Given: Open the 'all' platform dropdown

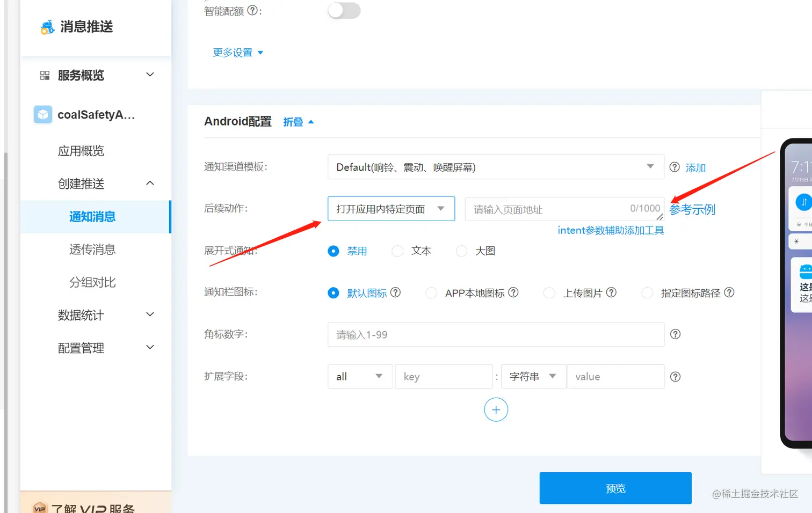Looking at the screenshot, I should tap(360, 377).
